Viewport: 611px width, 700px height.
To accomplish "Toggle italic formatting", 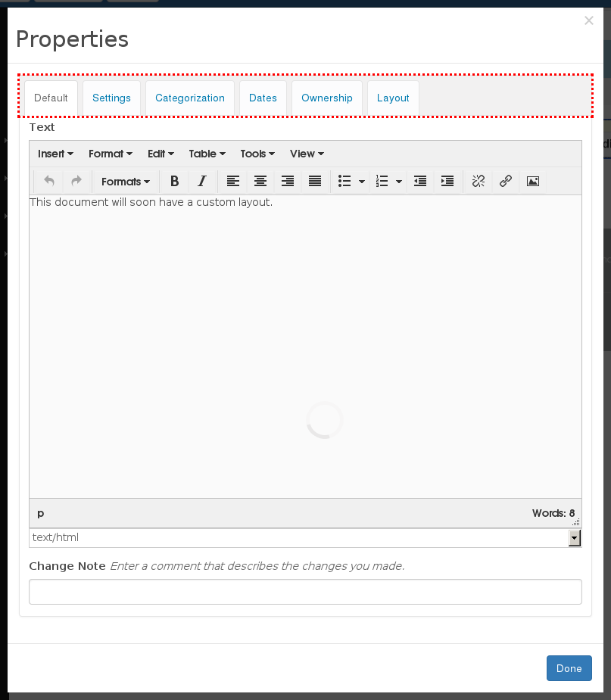I will coord(202,181).
